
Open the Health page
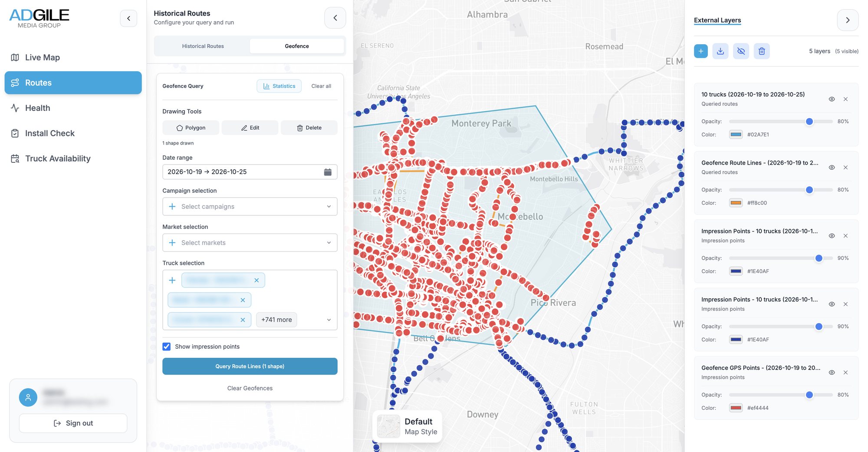click(x=73, y=108)
